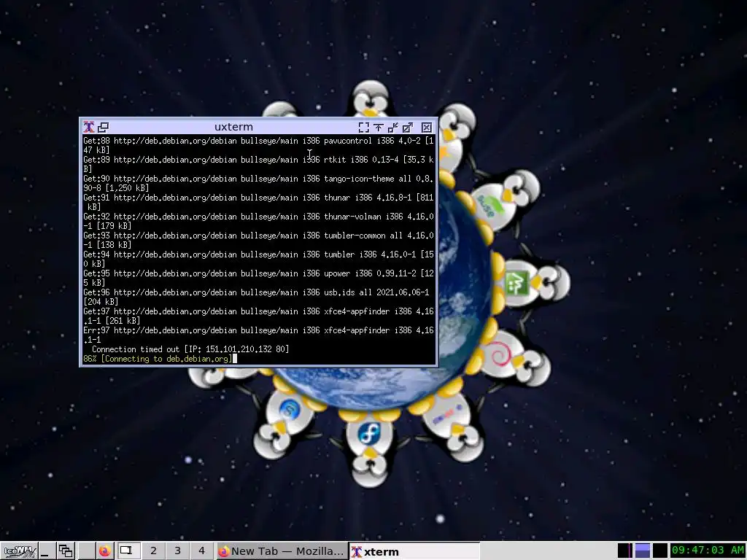Switch to workspace 2
This screenshot has height=560, width=747.
coord(153,551)
